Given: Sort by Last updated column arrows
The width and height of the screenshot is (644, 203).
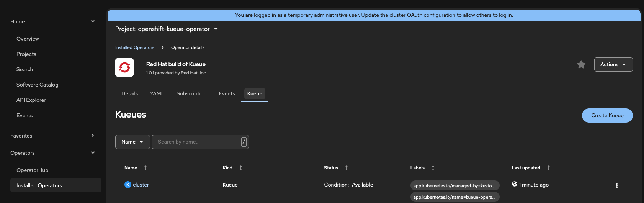Looking at the screenshot, I should point(549,168).
